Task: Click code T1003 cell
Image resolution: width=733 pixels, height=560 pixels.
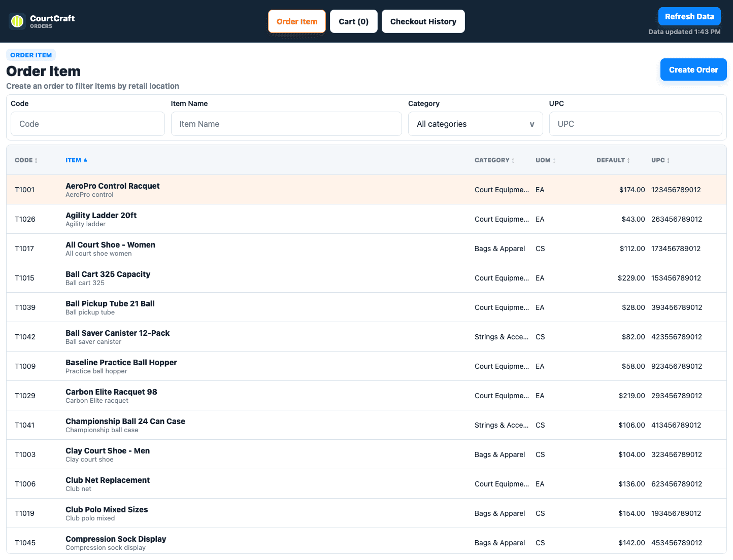Action: [x=25, y=454]
